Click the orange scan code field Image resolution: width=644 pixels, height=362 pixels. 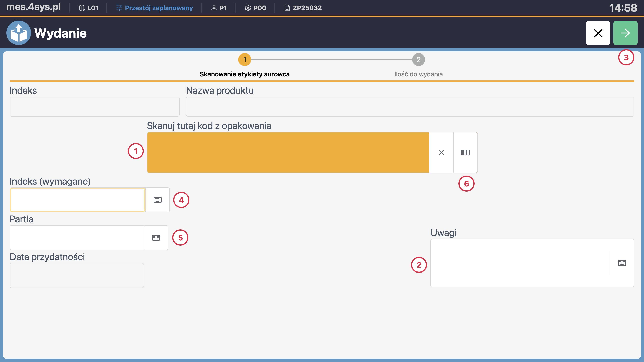pyautogui.click(x=288, y=152)
